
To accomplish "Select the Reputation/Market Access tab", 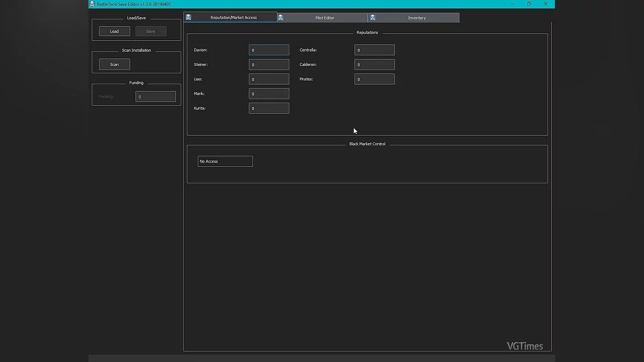I will 233,18.
